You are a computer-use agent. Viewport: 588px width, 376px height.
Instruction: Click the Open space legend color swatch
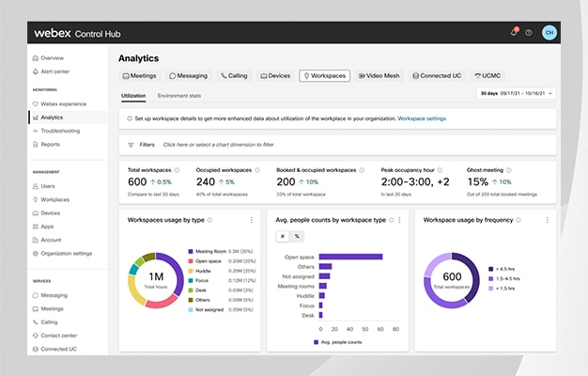click(x=191, y=261)
